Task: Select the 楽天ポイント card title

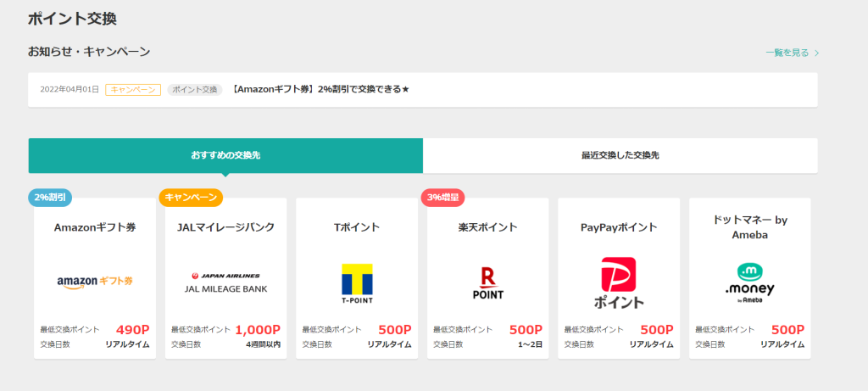Action: pos(487,227)
